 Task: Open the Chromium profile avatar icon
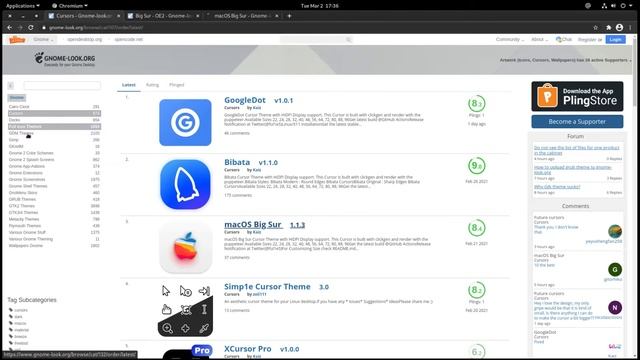tap(619, 27)
